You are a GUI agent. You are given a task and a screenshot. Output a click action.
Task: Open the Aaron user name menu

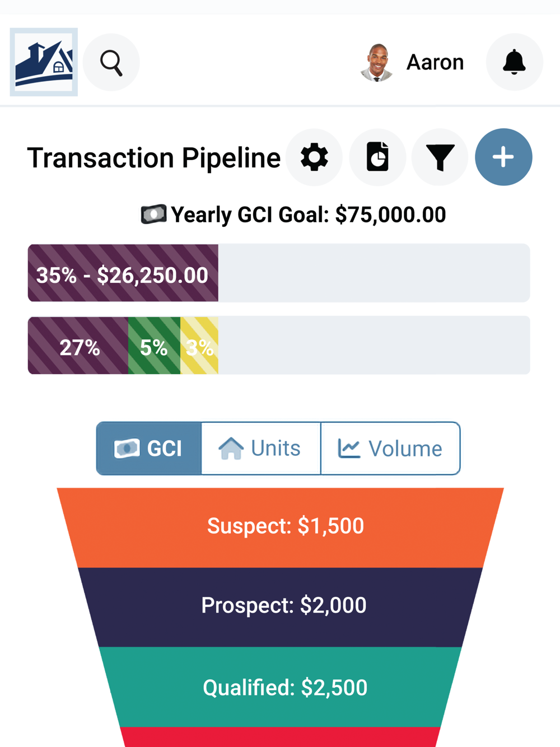pyautogui.click(x=435, y=62)
